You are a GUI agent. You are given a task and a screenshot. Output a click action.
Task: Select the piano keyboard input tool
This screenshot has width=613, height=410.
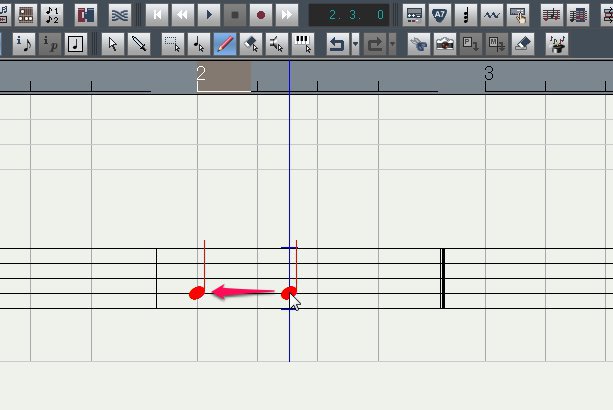303,45
